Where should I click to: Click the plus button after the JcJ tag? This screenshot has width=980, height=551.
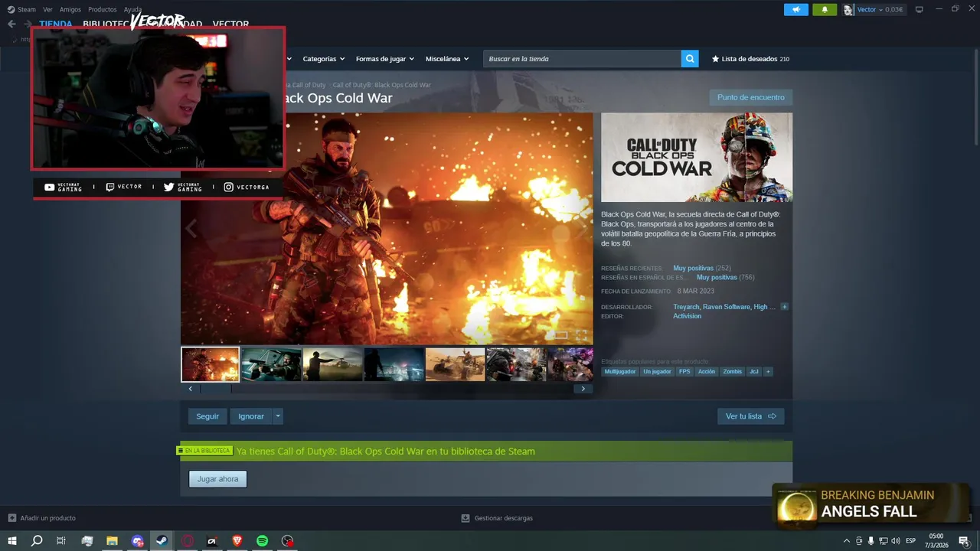tap(768, 371)
